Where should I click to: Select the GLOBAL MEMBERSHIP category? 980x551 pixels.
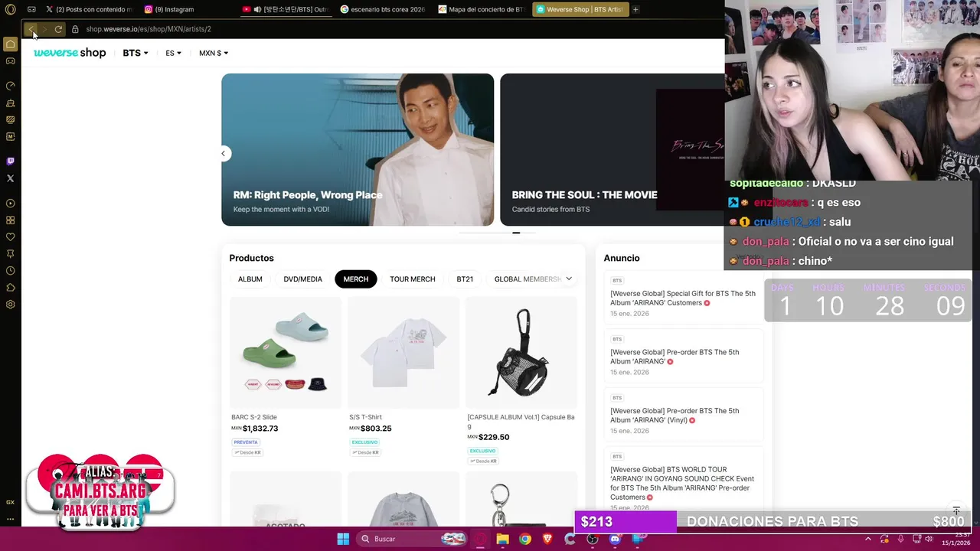point(528,279)
